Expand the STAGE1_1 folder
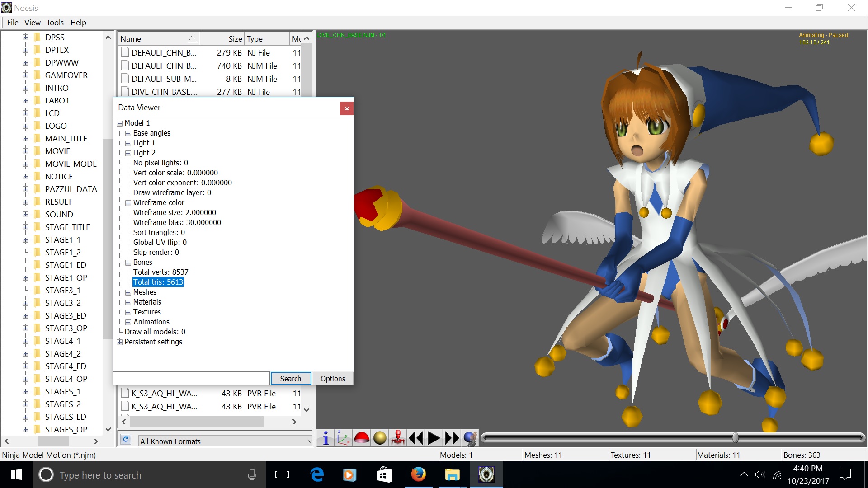 [26, 240]
